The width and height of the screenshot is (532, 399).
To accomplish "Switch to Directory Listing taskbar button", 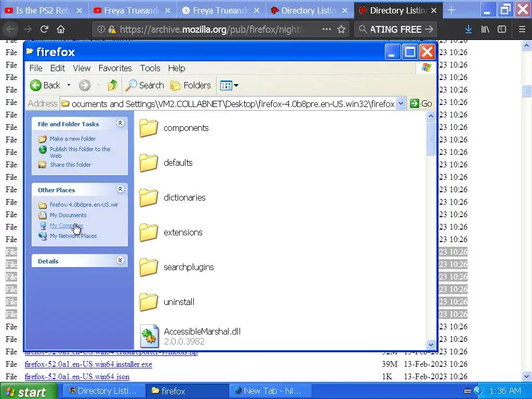I will pyautogui.click(x=104, y=391).
